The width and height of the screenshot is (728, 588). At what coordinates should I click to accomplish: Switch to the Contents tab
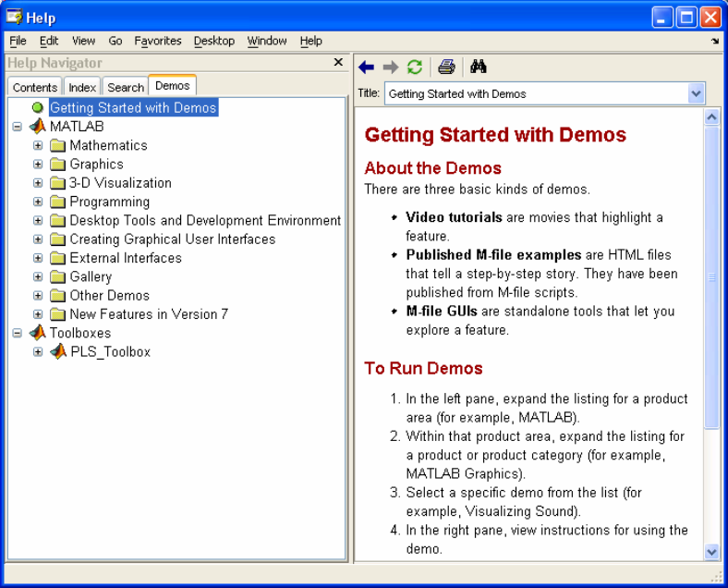(x=35, y=87)
